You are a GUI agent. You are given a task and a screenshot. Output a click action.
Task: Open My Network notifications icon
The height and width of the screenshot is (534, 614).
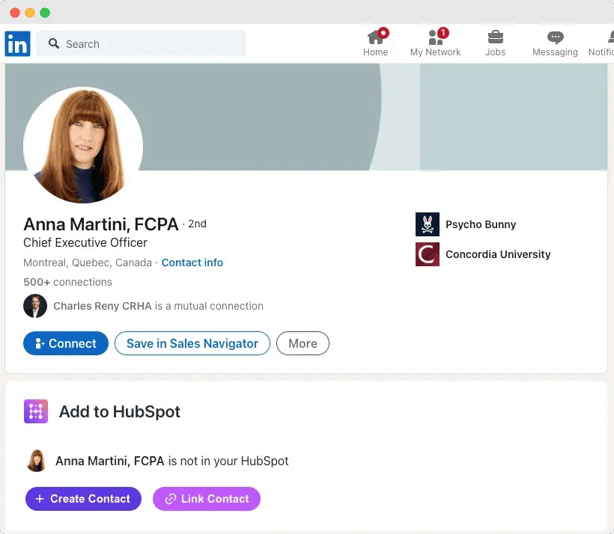pyautogui.click(x=436, y=37)
